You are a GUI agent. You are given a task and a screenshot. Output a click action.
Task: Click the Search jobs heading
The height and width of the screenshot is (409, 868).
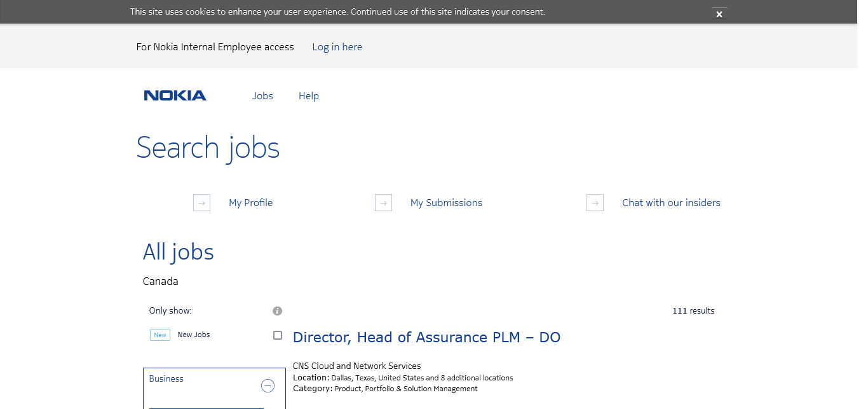click(208, 148)
